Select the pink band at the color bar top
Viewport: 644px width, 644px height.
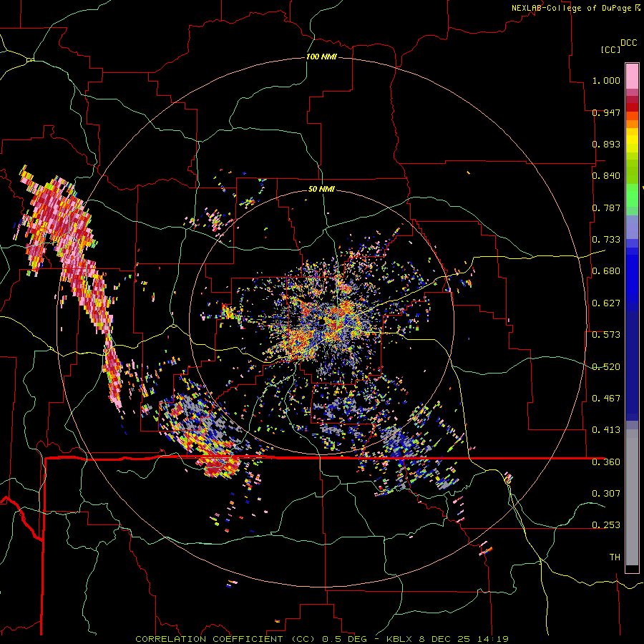(632, 77)
